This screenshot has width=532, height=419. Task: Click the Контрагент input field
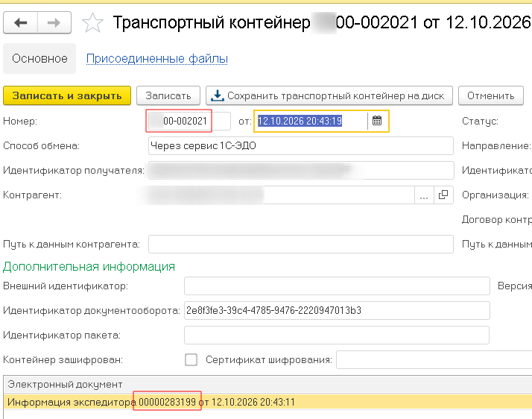281,195
